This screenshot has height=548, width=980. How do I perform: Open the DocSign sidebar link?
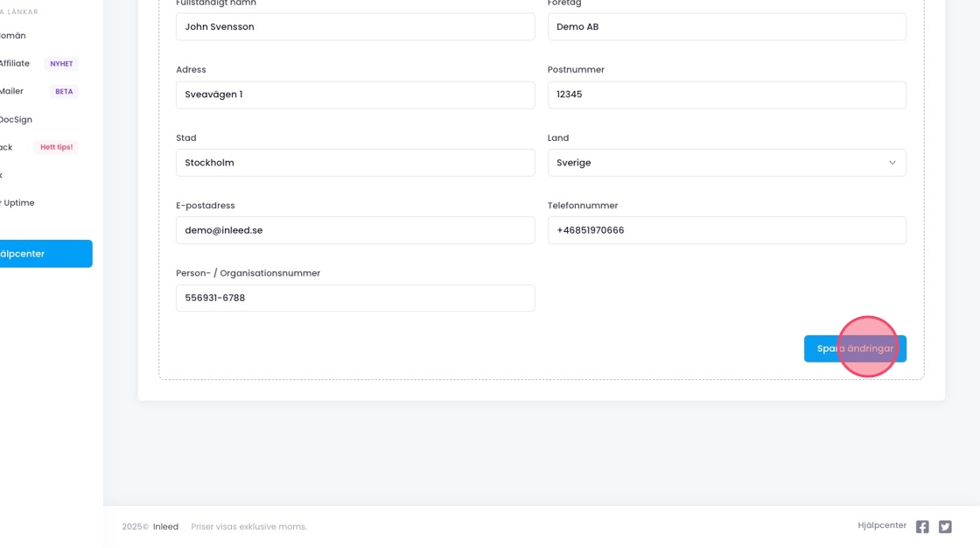16,120
